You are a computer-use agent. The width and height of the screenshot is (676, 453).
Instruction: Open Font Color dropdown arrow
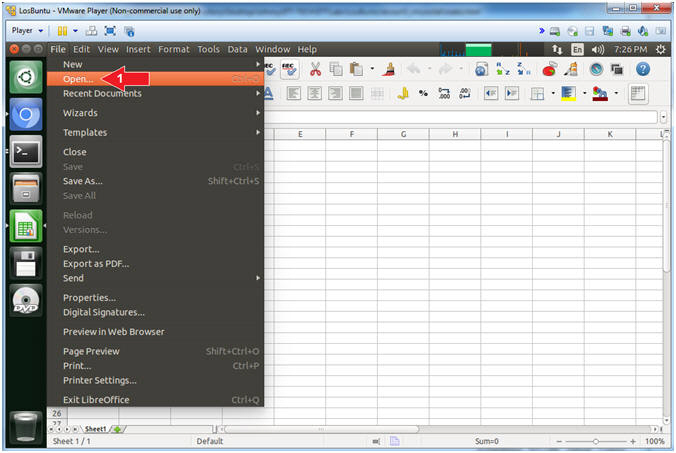coord(616,93)
